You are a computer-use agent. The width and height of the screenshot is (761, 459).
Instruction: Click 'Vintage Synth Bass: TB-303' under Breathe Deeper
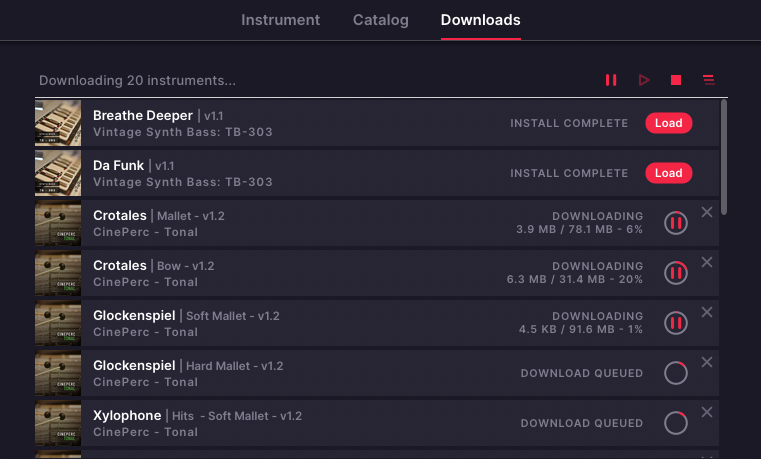click(x=182, y=132)
